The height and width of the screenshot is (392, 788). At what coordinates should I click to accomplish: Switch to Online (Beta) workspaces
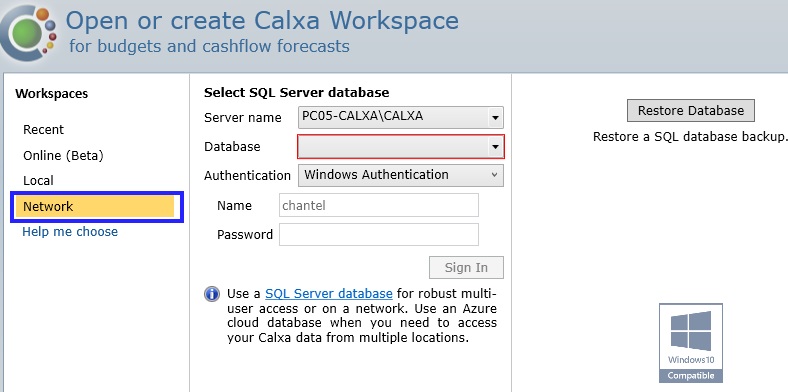[63, 156]
